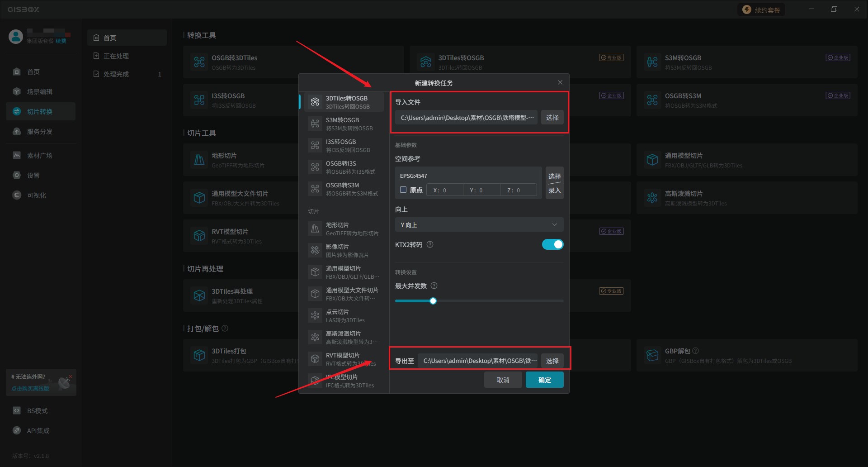Click the 最大并发数 help icon

(x=434, y=286)
